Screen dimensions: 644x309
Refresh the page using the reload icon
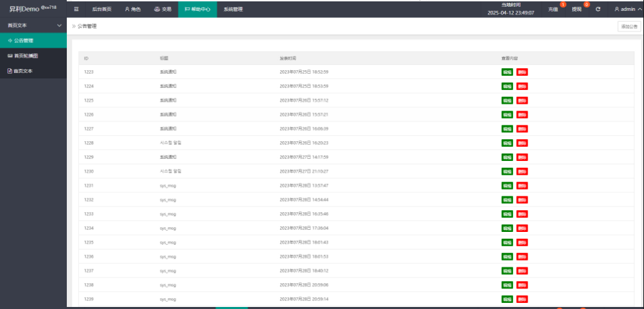pos(598,9)
